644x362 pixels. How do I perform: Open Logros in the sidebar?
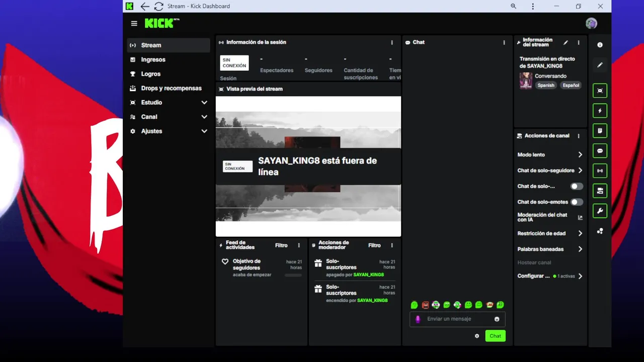click(x=169, y=74)
